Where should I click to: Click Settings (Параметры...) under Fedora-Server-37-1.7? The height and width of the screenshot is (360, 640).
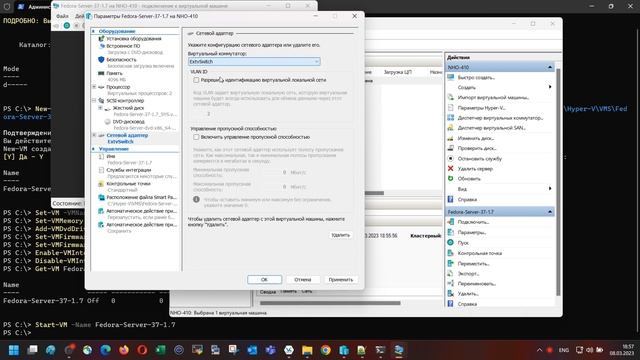pyautogui.click(x=471, y=232)
